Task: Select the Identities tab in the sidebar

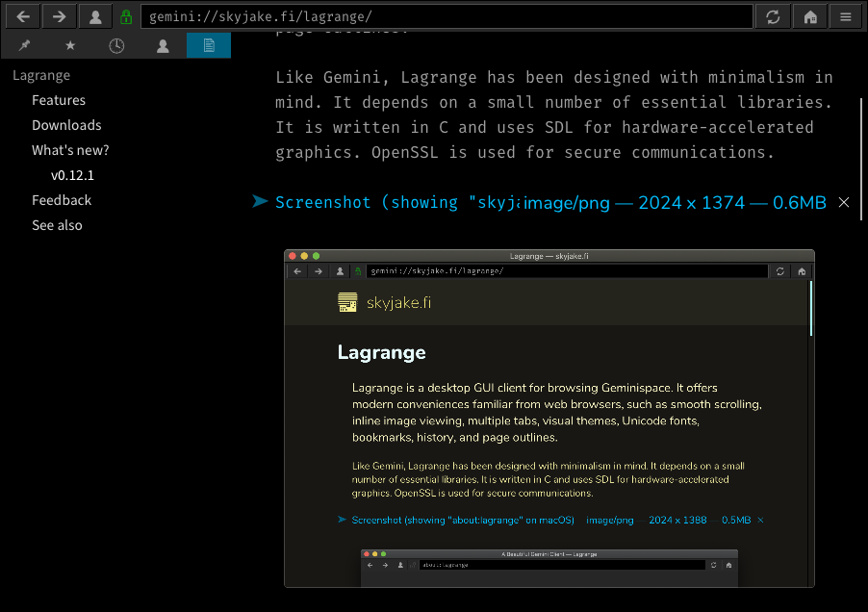Action: (x=163, y=45)
